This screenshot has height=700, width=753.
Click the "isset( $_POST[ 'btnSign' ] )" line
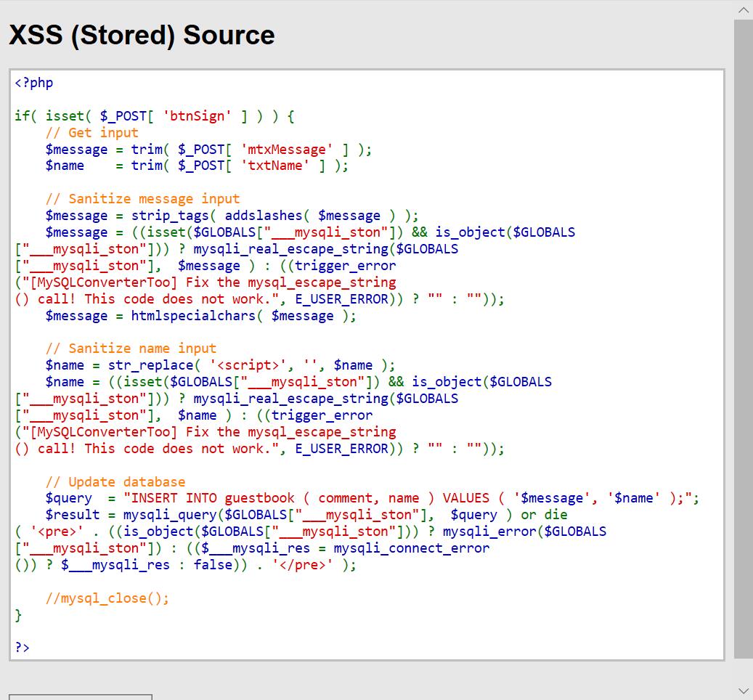point(154,116)
